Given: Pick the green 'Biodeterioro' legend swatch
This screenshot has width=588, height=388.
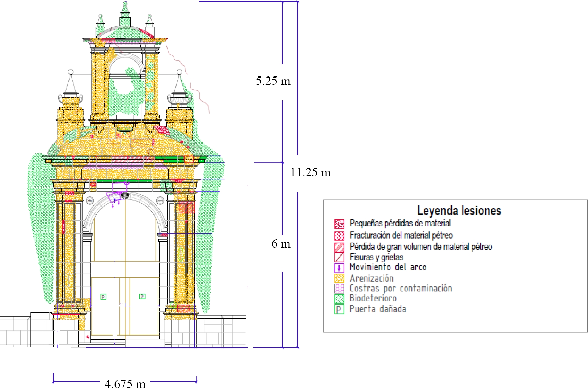Looking at the screenshot, I should pyautogui.click(x=339, y=299).
